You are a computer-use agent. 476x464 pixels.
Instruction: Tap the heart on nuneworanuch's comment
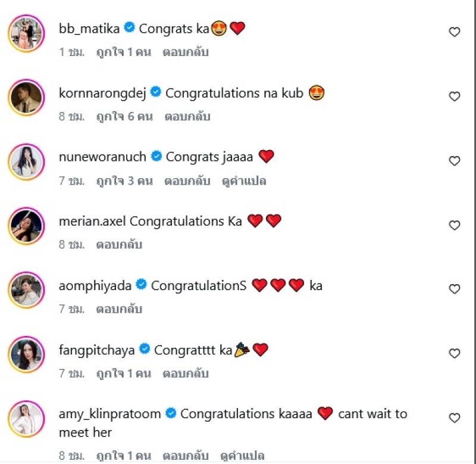(x=454, y=161)
